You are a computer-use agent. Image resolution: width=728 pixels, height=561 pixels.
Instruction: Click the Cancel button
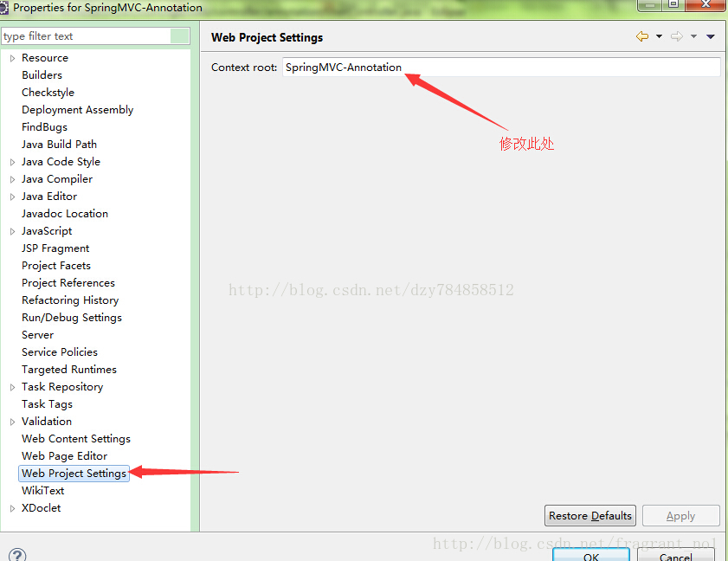pos(675,556)
